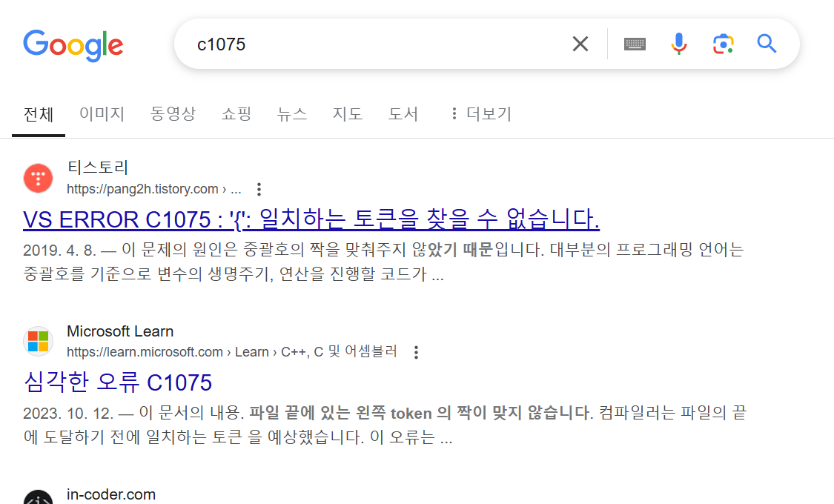Open the Google logo homepage link
The image size is (834, 504).
click(73, 45)
